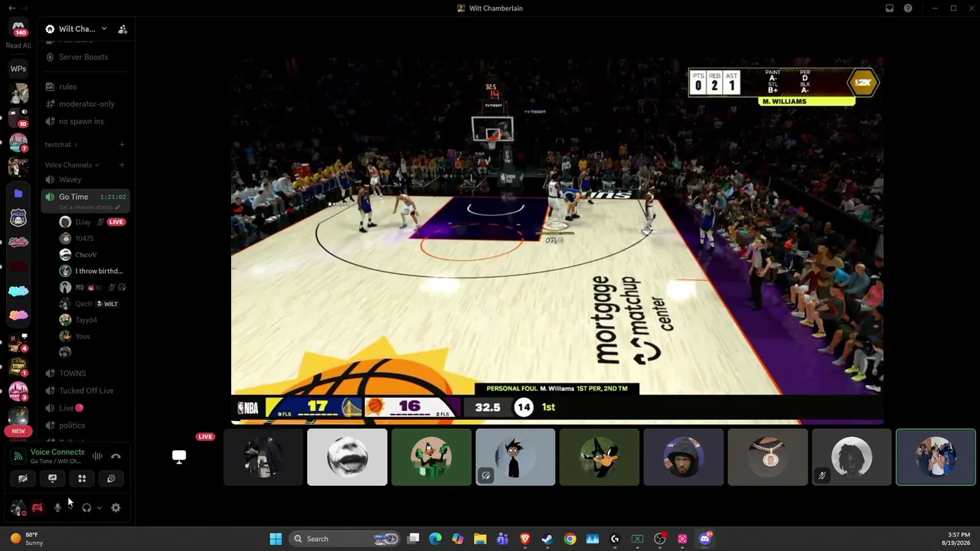Open Brave browser from the taskbar
This screenshot has height=551, width=980.
point(525,539)
